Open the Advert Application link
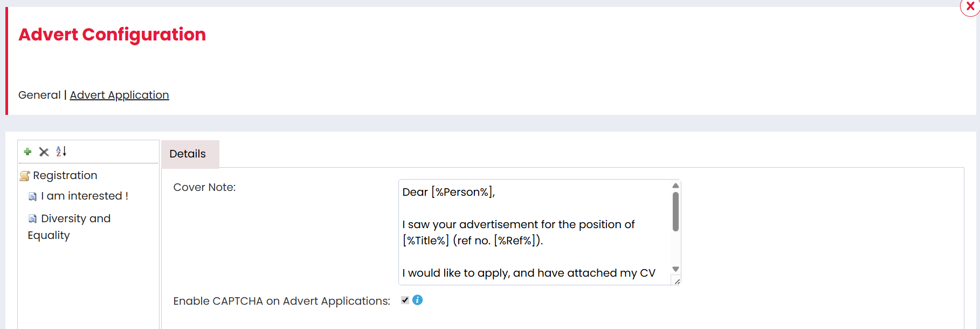 [x=119, y=95]
